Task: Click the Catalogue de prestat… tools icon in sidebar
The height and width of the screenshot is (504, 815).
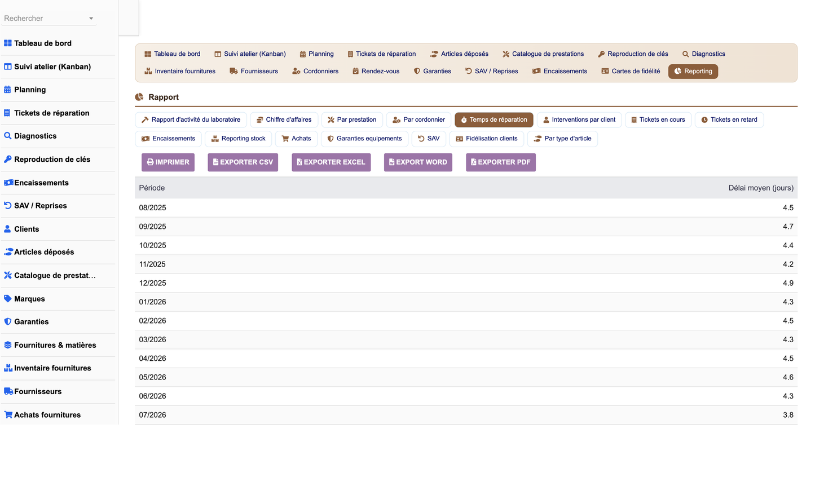Action: [x=8, y=276]
